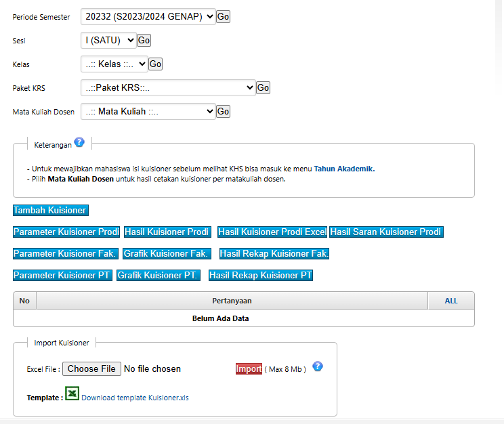Click the Pertanyaan column header
504x424 pixels.
232,301
